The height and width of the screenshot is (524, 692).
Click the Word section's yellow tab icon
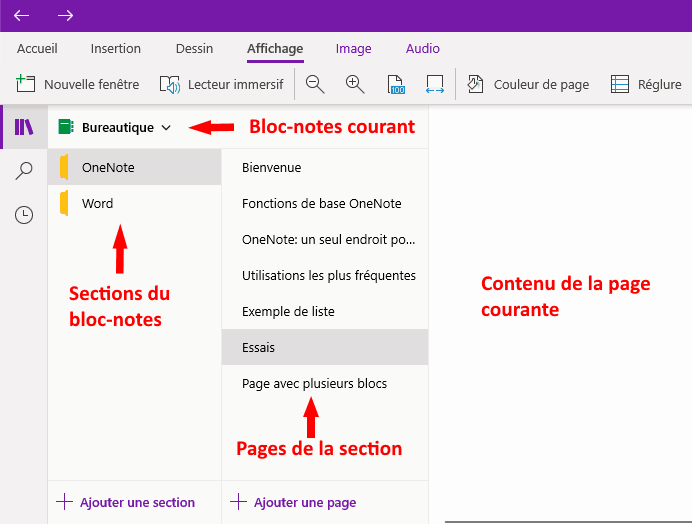[x=64, y=203]
